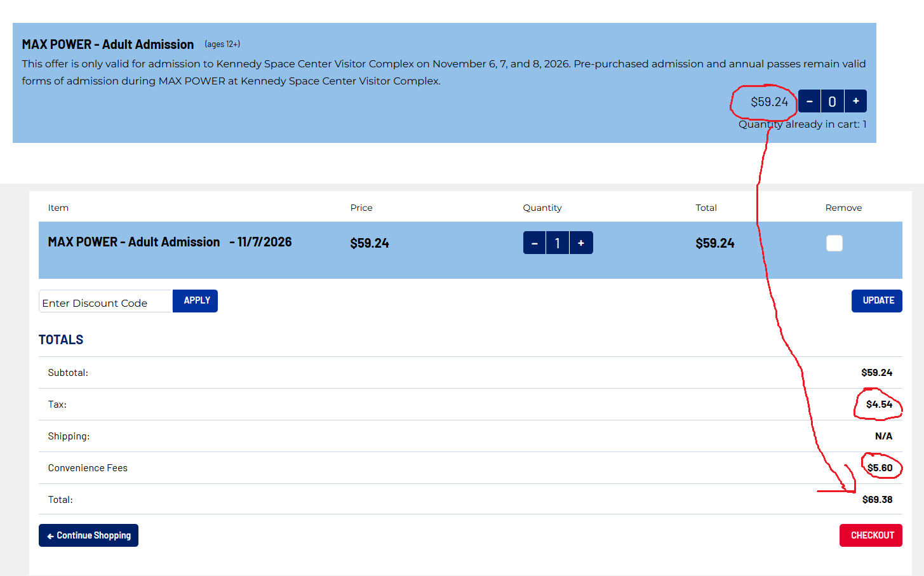Decrease cart quantity for MAX POWER admission
The width and height of the screenshot is (924, 576).
[x=534, y=243]
